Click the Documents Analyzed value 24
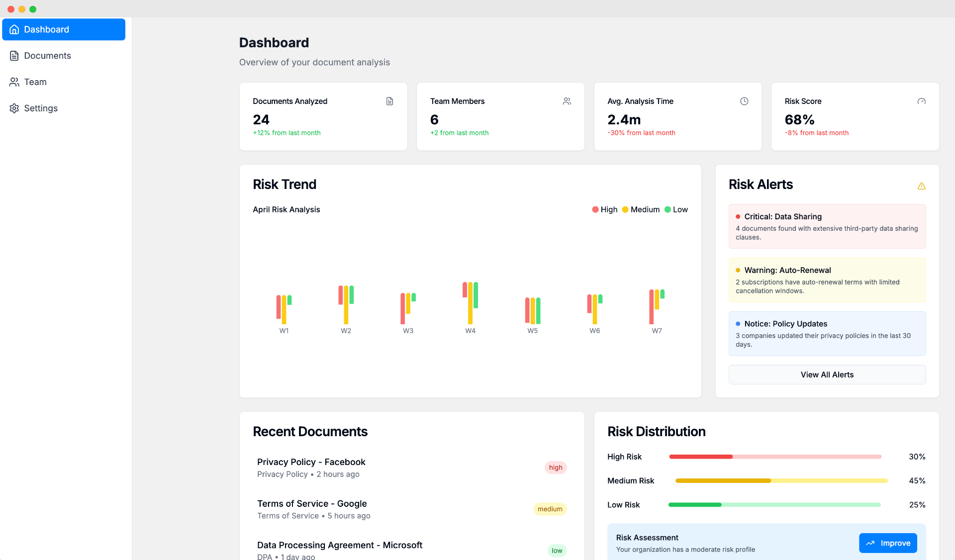Image resolution: width=955 pixels, height=560 pixels. pos(261,120)
